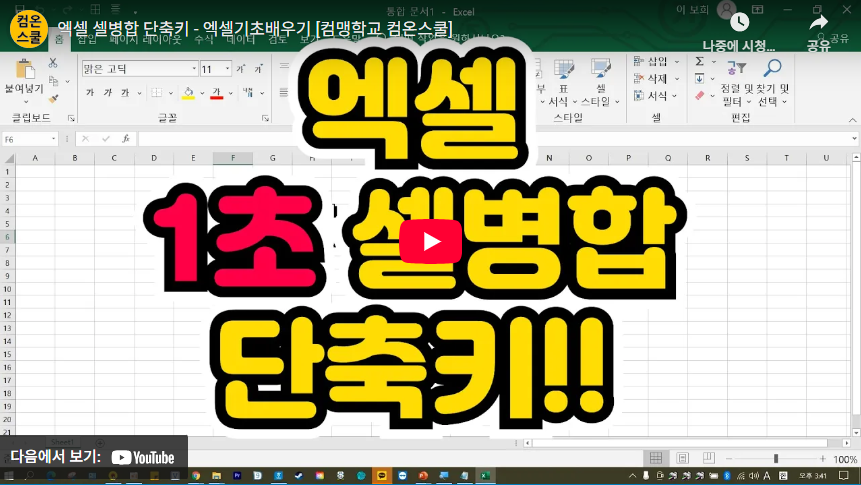Click the formula bar cancel X icon

click(85, 139)
